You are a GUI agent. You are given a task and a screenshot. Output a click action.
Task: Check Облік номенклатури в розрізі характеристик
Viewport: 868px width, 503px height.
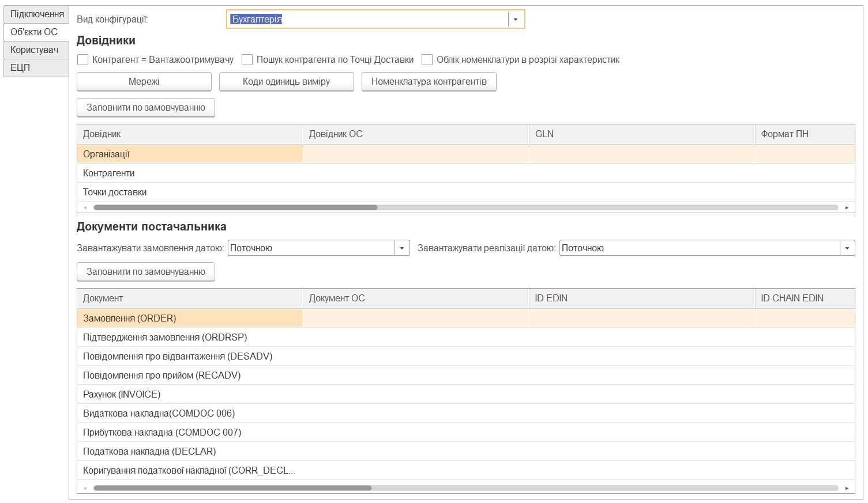[x=427, y=59]
